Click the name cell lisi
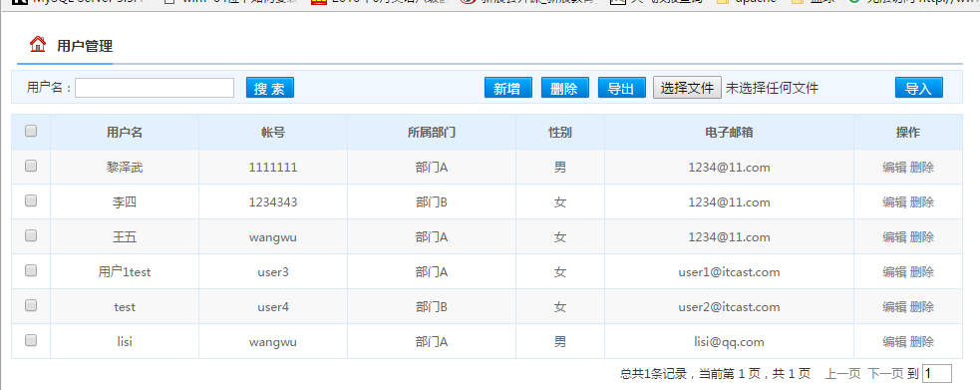This screenshot has width=980, height=390. tap(125, 342)
